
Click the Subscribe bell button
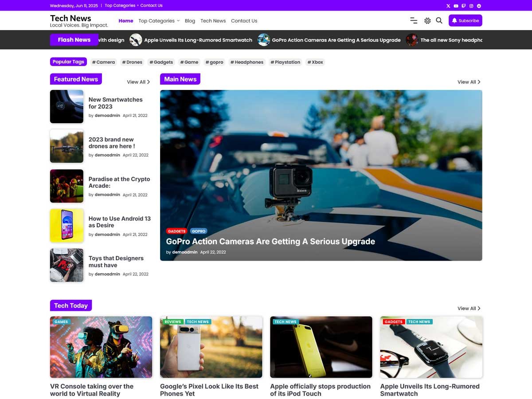click(x=465, y=20)
